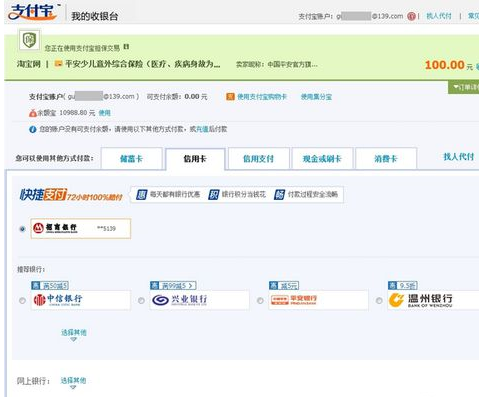Click the 100.00 payment amount
Image resolution: width=479 pixels, height=397 pixels.
(445, 65)
